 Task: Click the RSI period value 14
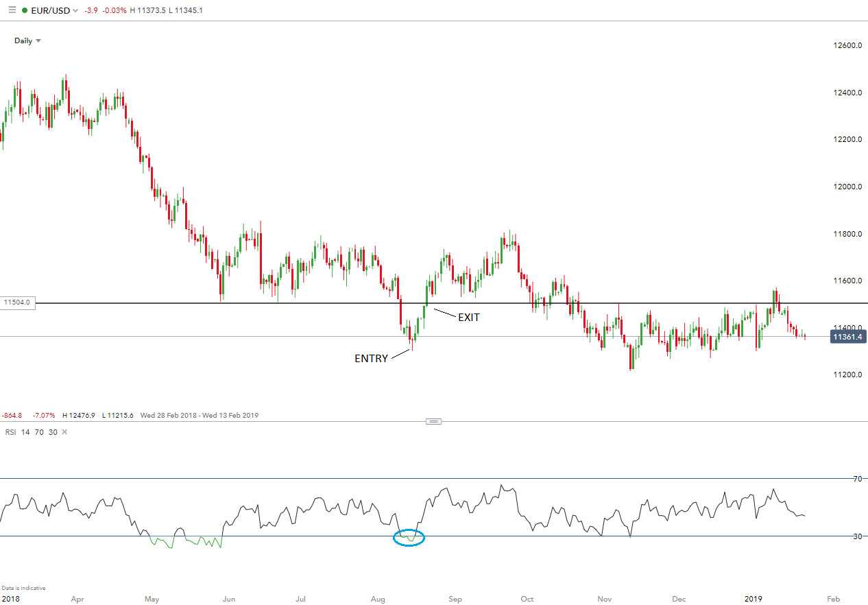[25, 431]
